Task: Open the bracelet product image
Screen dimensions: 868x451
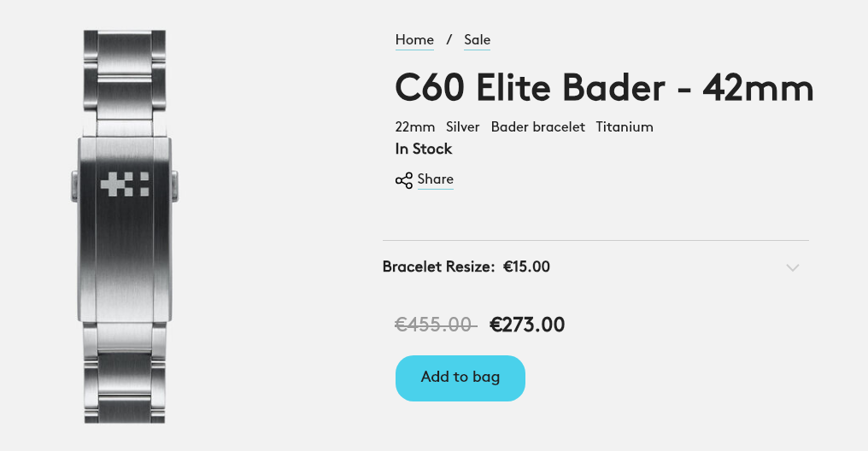Action: click(x=125, y=226)
